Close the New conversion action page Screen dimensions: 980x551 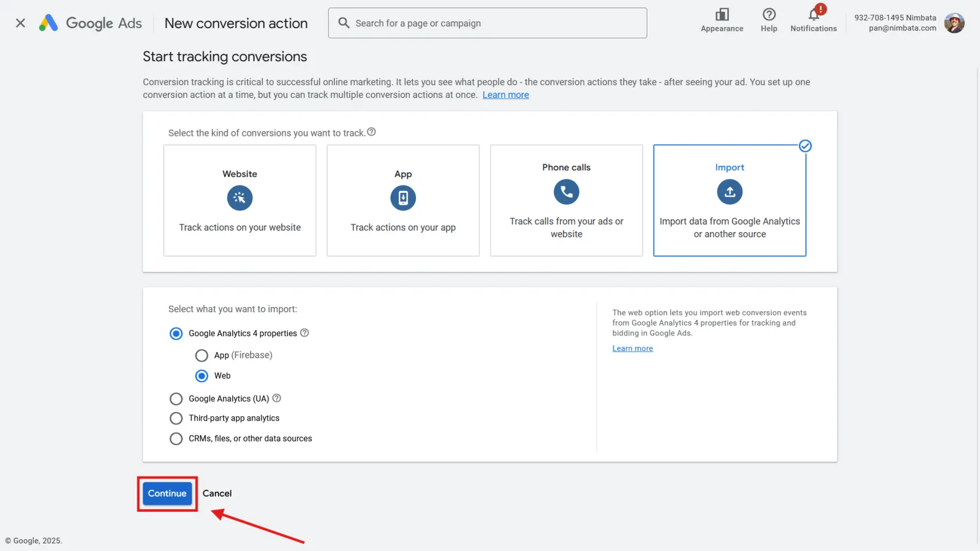[x=20, y=23]
